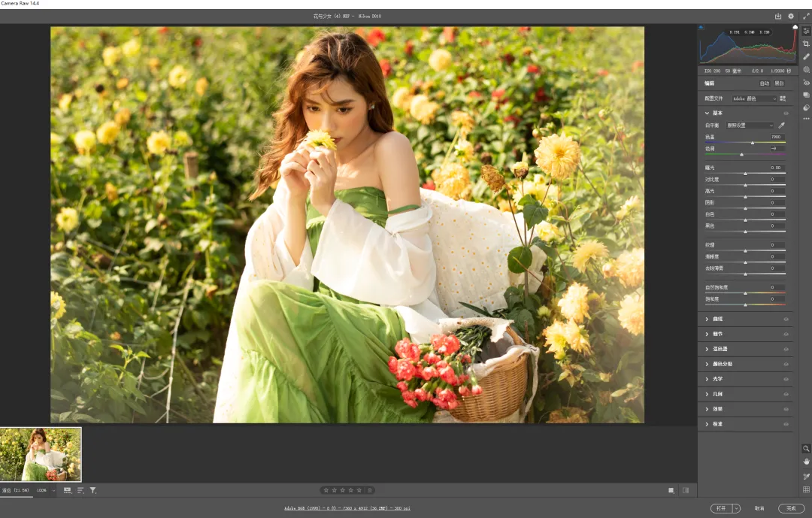Expand the 效果 effects panel
Screen dimensions: 812x518
pos(707,409)
